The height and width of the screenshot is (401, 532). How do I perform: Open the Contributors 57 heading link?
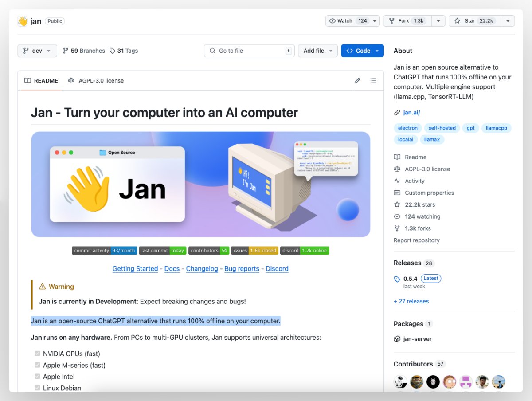[419, 364]
